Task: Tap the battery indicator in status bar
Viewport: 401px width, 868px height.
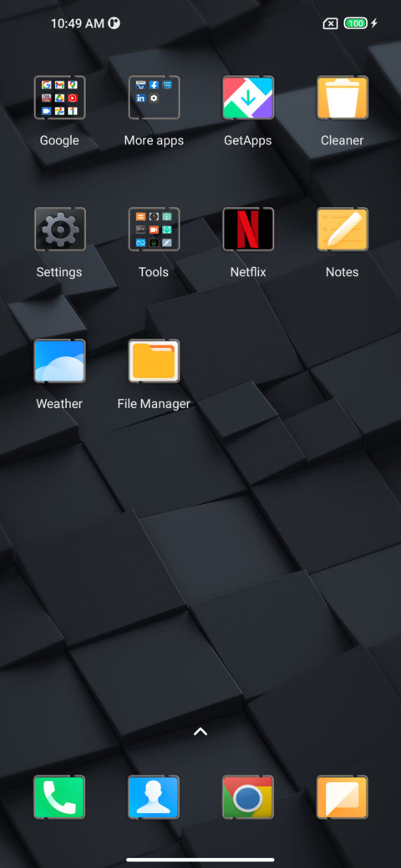Action: [355, 23]
